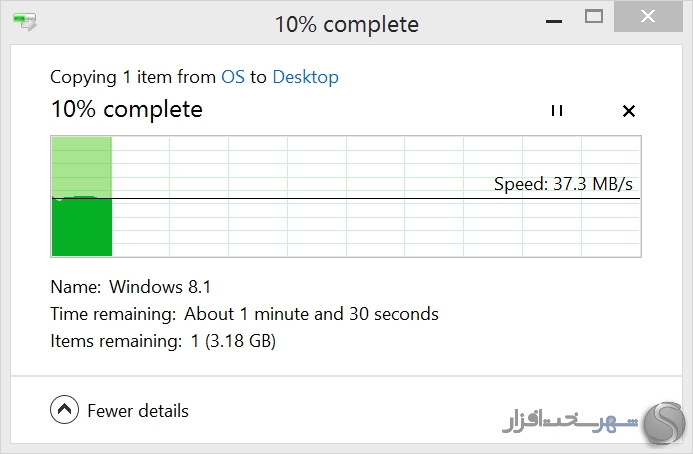
Task: Maximize the copy dialog window
Action: 594,17
